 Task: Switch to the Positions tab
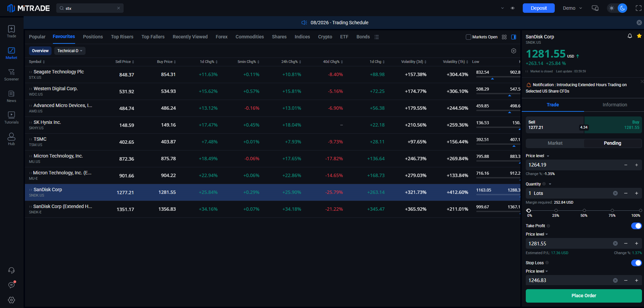pyautogui.click(x=93, y=37)
